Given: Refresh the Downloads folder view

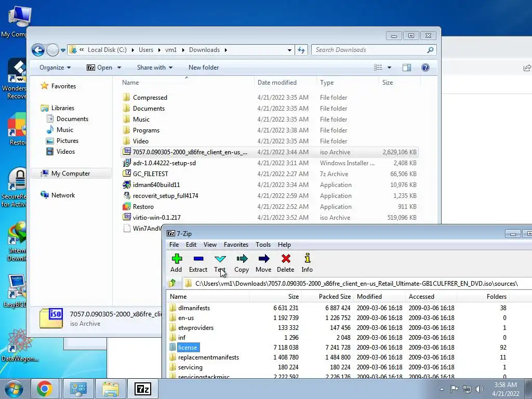Looking at the screenshot, I should click(x=301, y=50).
